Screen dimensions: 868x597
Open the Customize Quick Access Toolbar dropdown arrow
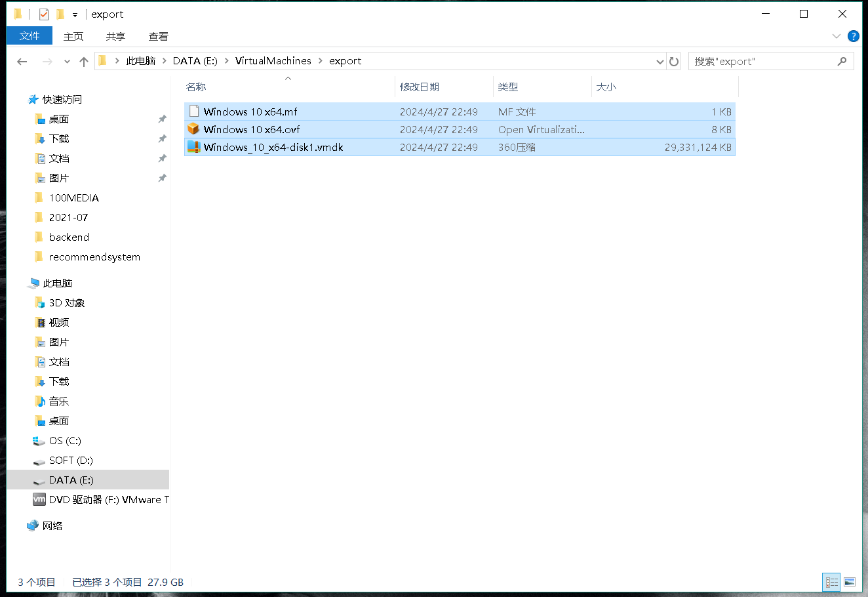pyautogui.click(x=75, y=14)
